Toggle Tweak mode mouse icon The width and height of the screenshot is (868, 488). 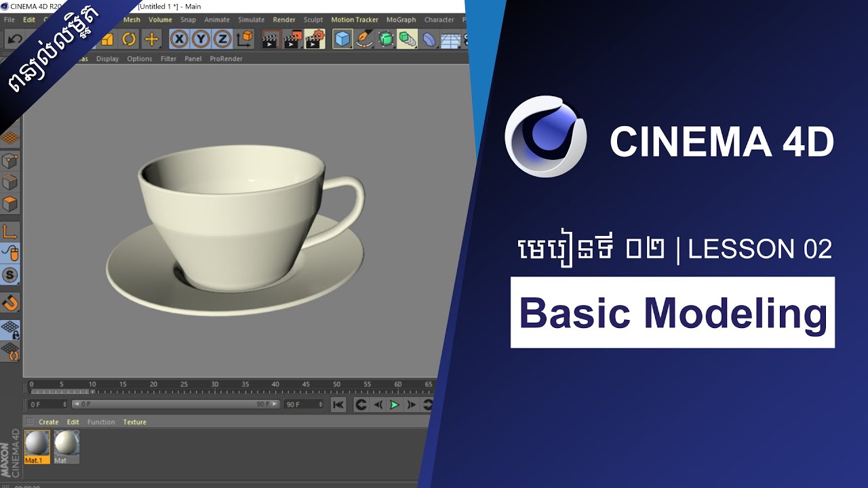10,253
